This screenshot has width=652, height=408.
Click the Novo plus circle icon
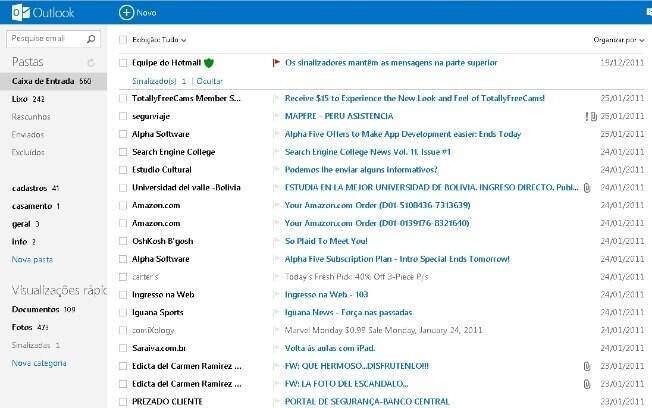click(x=126, y=12)
